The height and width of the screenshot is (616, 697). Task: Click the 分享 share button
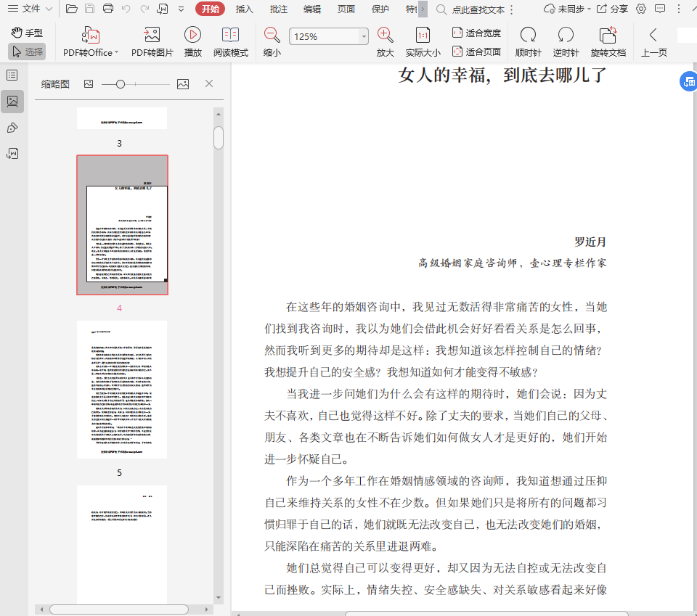tap(612, 9)
